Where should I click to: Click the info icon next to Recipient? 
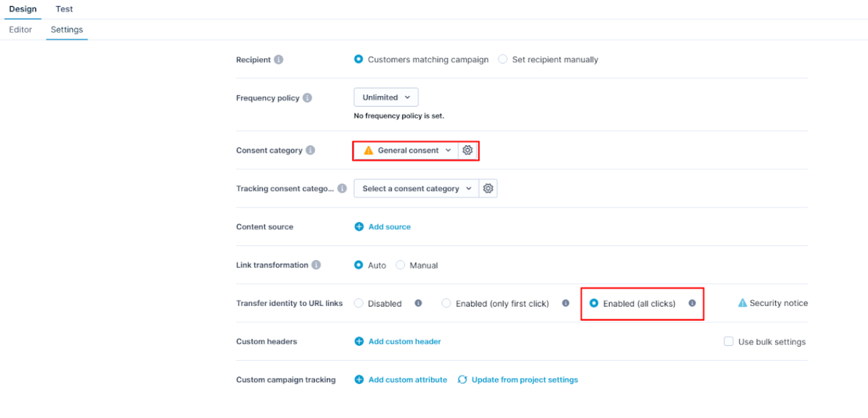tap(278, 60)
